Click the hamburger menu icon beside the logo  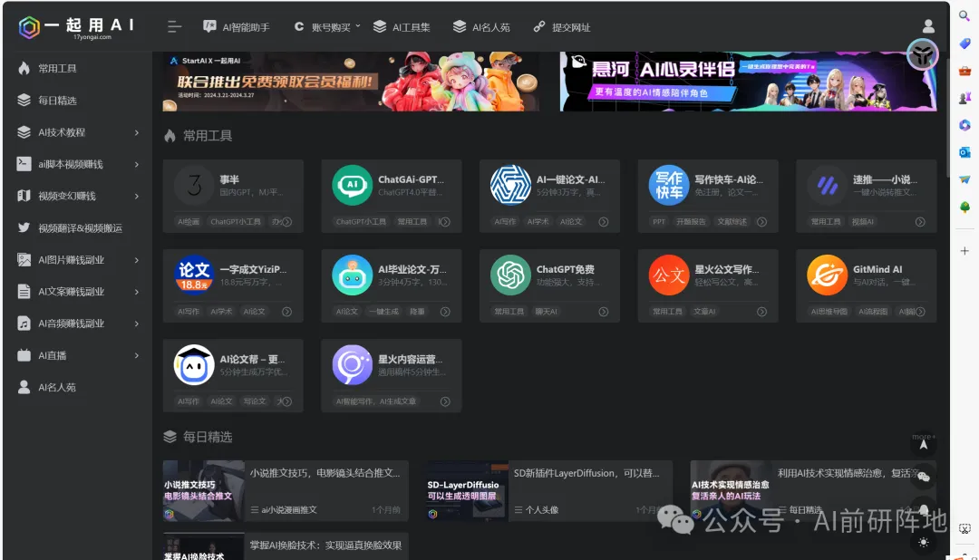(x=174, y=26)
